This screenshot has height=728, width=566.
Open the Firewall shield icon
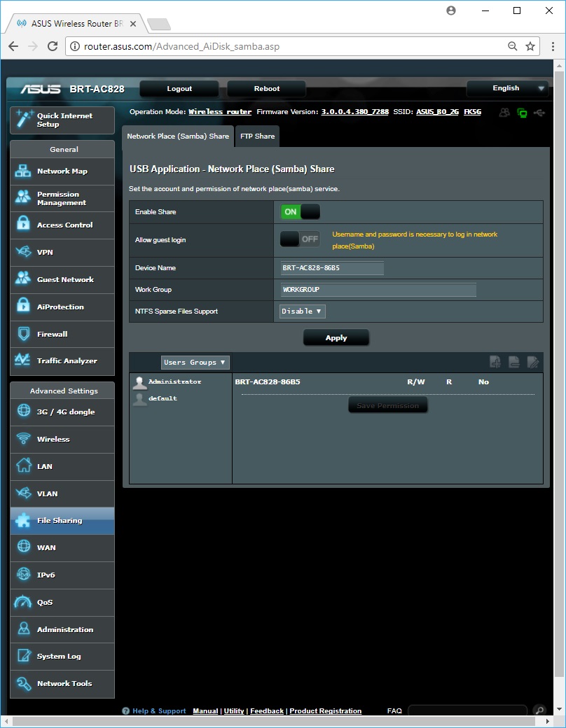tap(23, 333)
